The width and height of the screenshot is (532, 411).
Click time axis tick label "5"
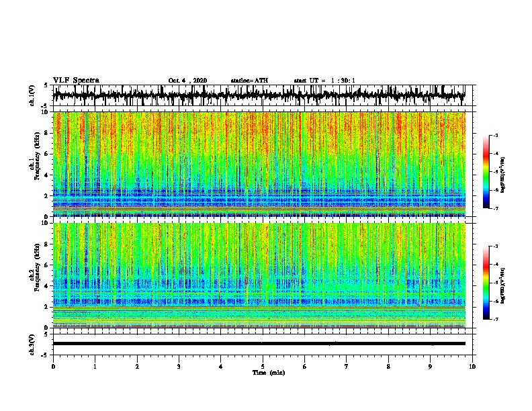click(x=263, y=367)
